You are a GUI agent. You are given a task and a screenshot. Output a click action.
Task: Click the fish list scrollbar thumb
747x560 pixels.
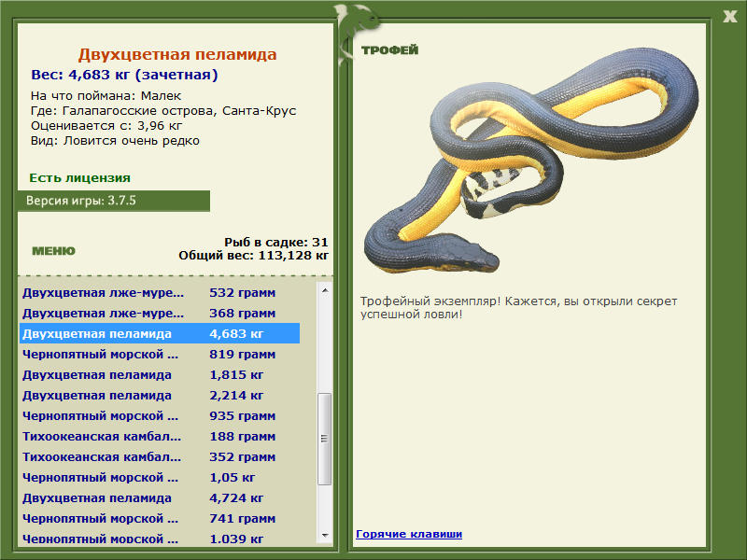325,439
